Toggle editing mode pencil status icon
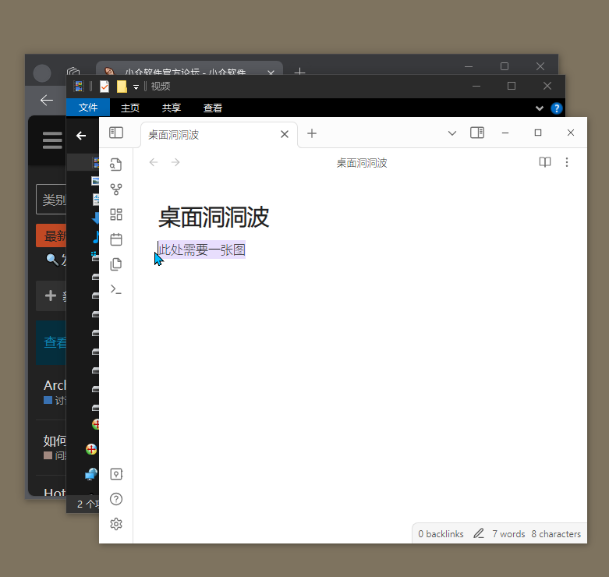The image size is (609, 577). tap(478, 534)
